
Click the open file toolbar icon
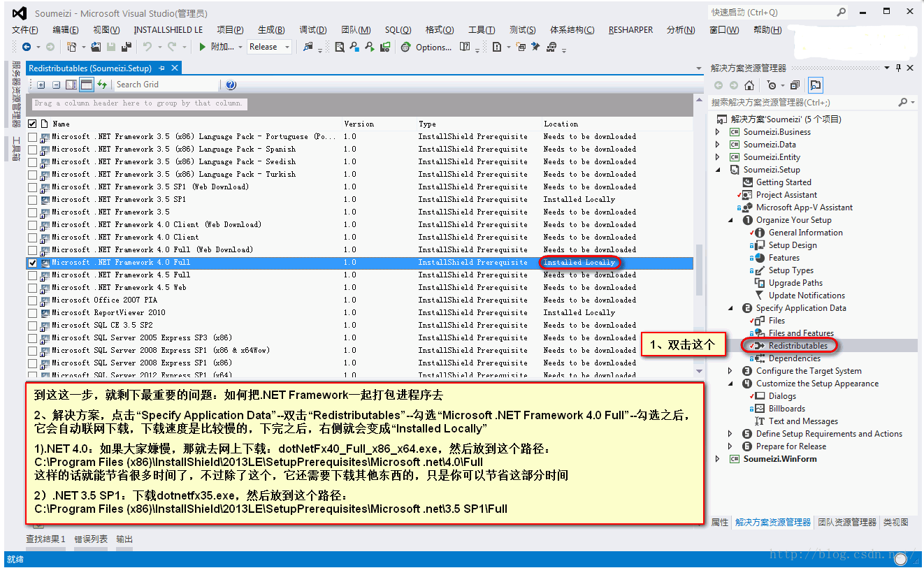pyautogui.click(x=96, y=47)
